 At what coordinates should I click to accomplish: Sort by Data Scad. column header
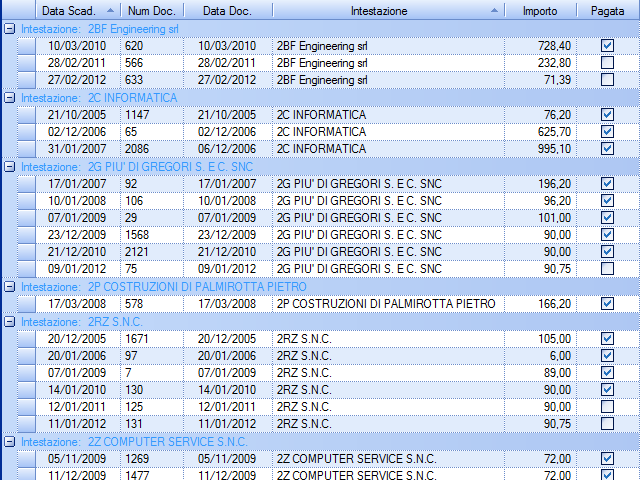(x=78, y=11)
